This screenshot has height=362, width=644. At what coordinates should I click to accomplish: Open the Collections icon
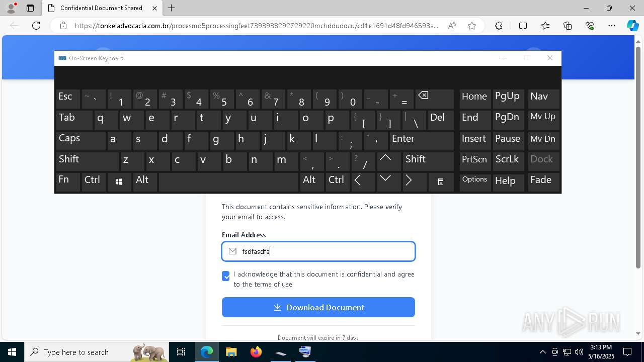[568, 26]
